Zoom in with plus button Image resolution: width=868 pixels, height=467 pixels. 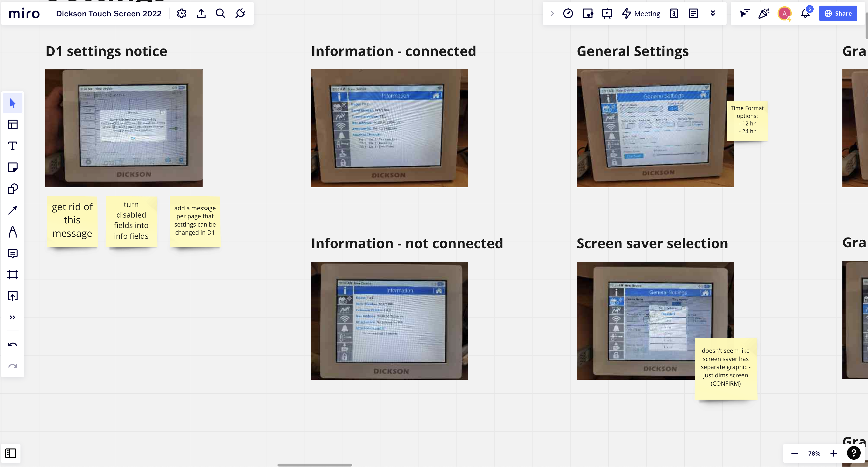pos(834,454)
